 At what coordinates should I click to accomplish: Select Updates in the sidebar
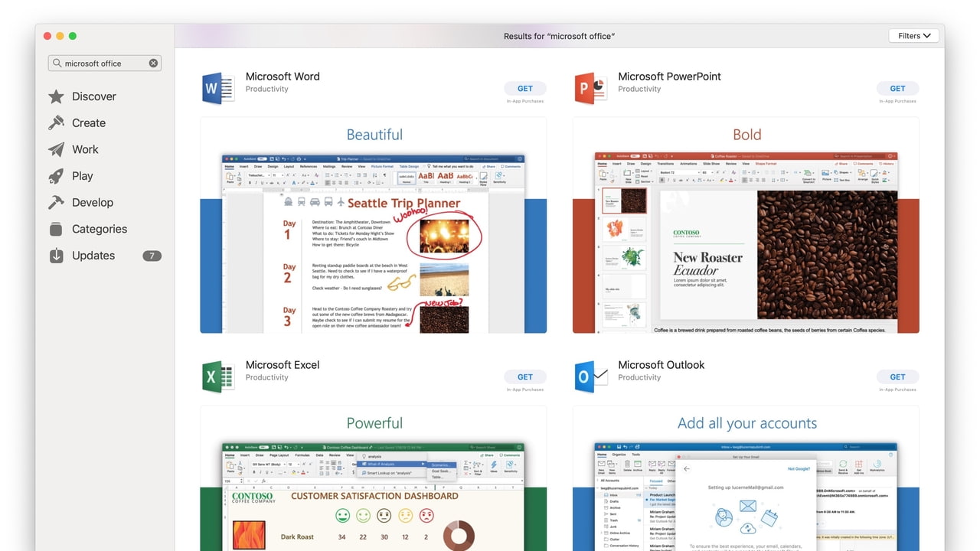click(x=93, y=256)
